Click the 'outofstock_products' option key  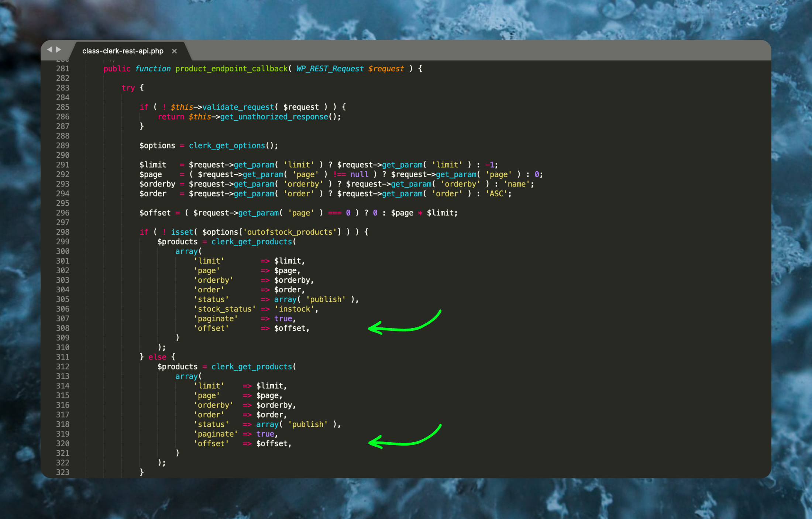pyautogui.click(x=289, y=232)
